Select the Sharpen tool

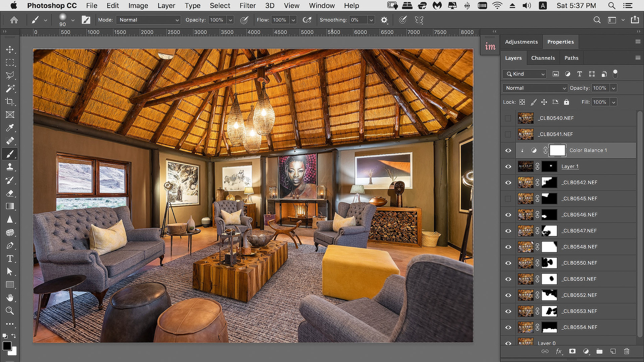pyautogui.click(x=10, y=219)
